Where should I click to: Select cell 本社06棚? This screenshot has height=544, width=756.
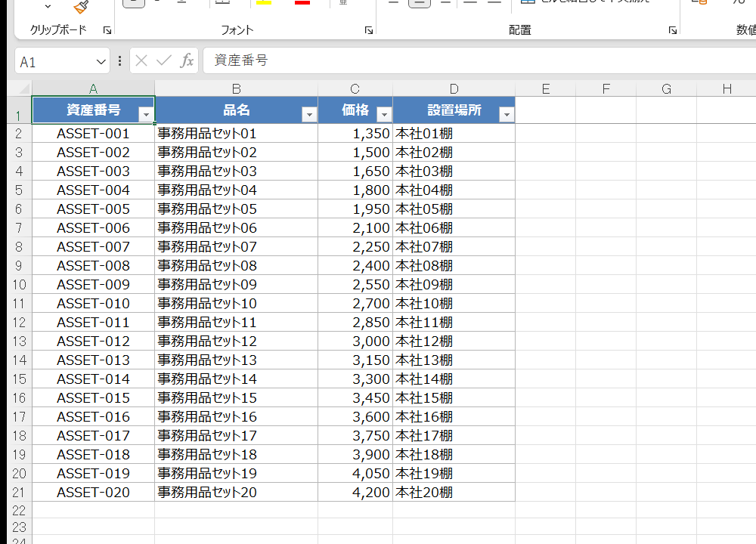tap(454, 228)
